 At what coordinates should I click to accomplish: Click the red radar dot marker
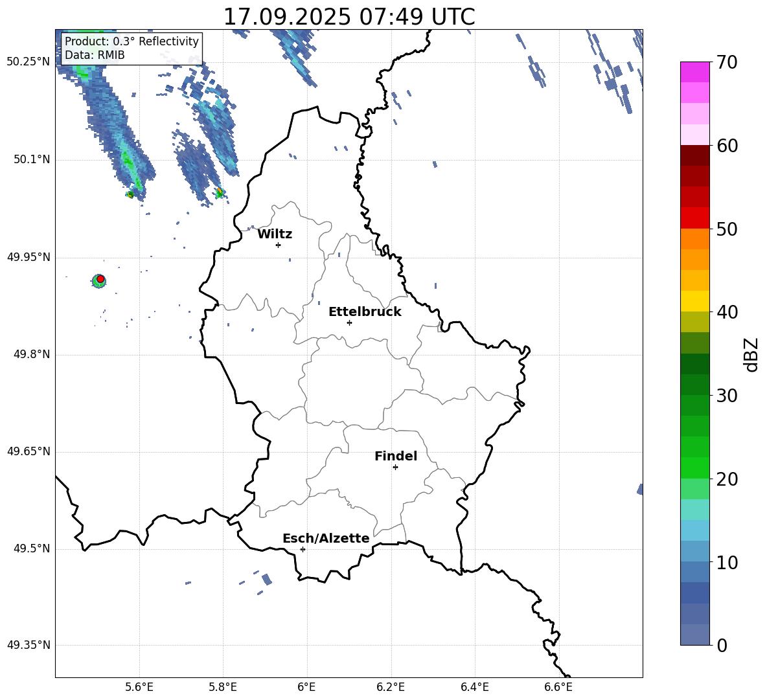(x=100, y=279)
